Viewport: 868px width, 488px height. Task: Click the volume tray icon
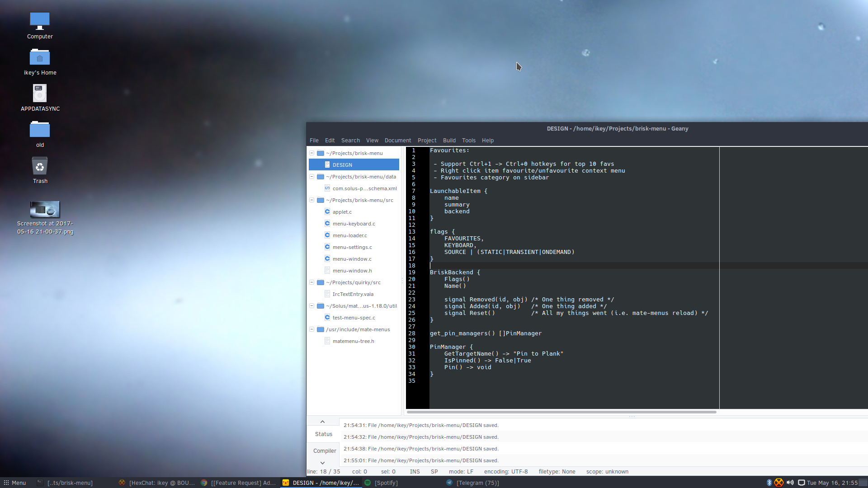click(x=790, y=483)
